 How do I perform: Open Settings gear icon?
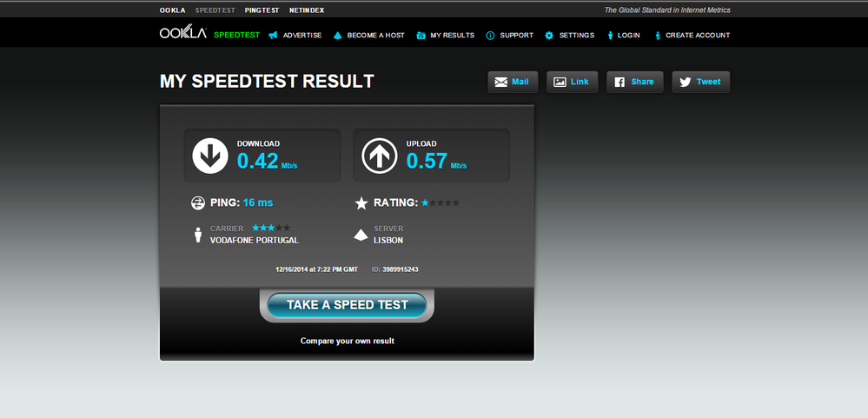[548, 36]
